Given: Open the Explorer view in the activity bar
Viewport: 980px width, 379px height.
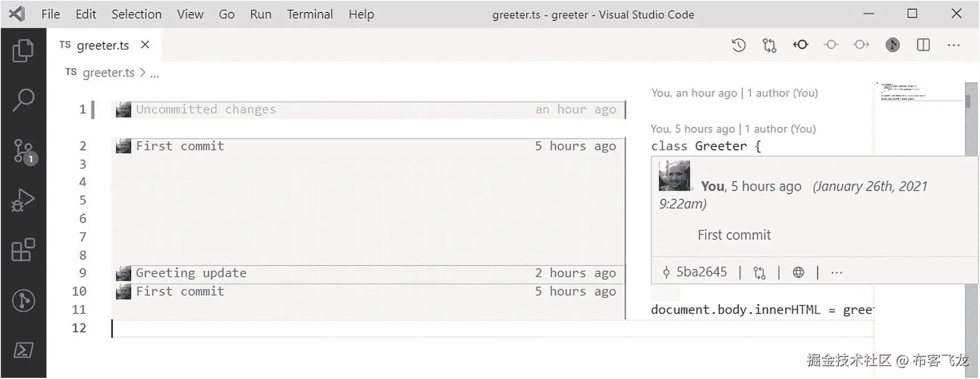Looking at the screenshot, I should 23,50.
